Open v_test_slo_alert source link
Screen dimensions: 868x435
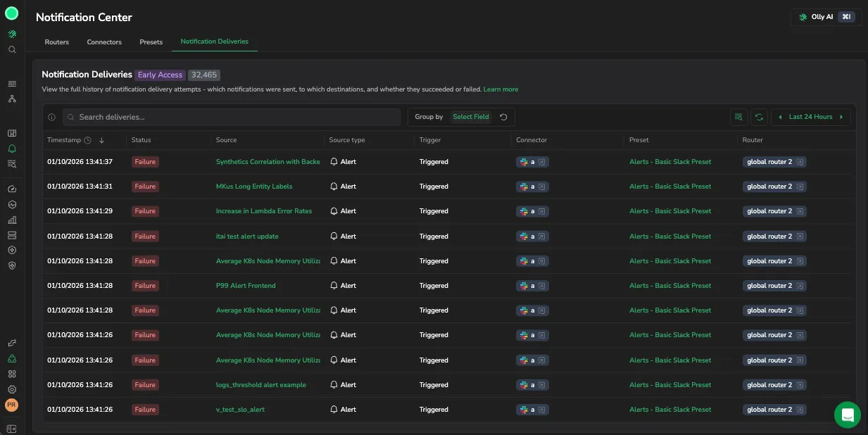tap(241, 410)
